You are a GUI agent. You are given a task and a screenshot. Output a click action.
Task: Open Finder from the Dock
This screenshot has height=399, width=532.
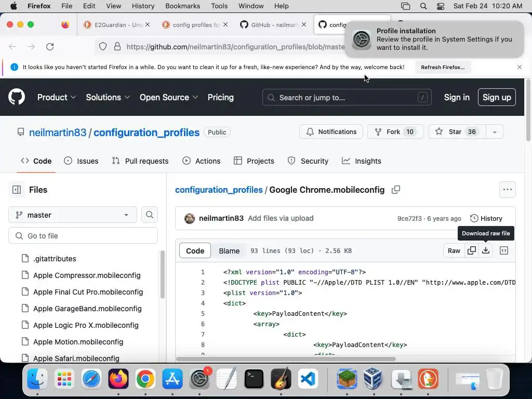click(37, 379)
